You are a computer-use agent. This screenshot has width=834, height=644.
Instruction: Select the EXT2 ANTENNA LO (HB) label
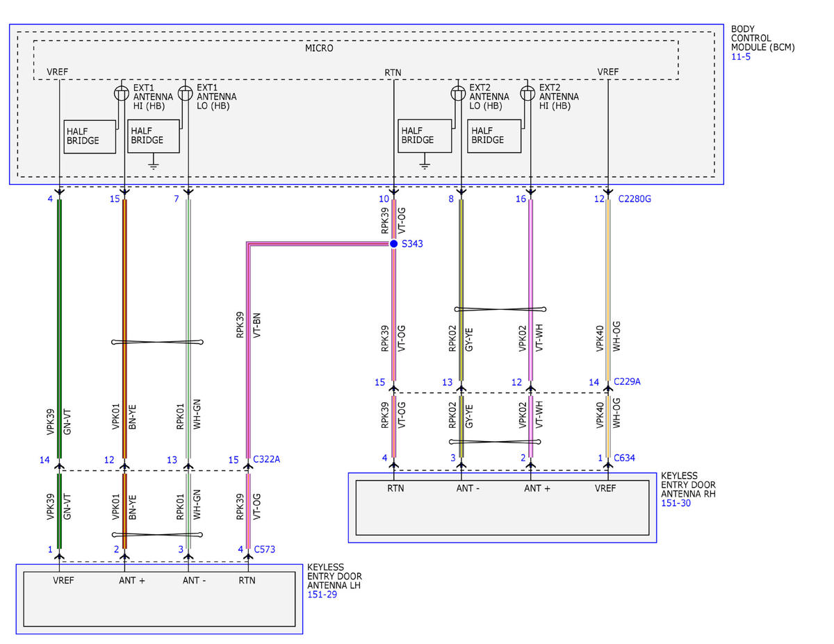[x=489, y=97]
